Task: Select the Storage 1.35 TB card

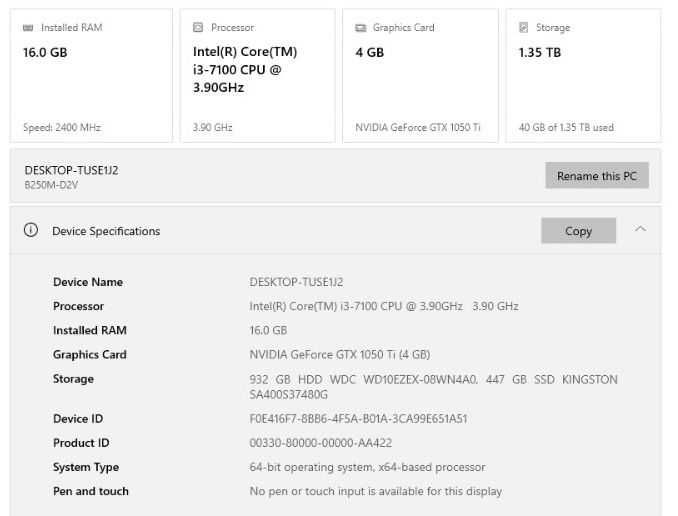Action: point(583,76)
